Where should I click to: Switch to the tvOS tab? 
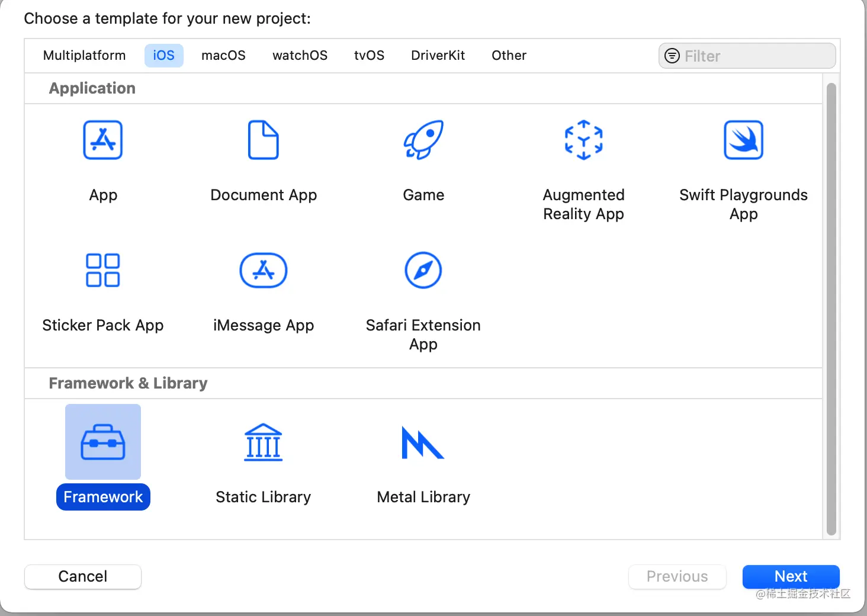pyautogui.click(x=370, y=56)
